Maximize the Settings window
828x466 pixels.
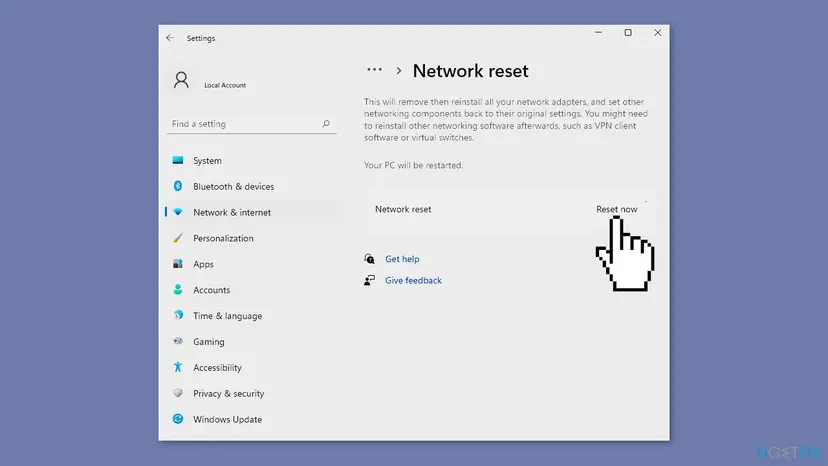click(x=628, y=33)
